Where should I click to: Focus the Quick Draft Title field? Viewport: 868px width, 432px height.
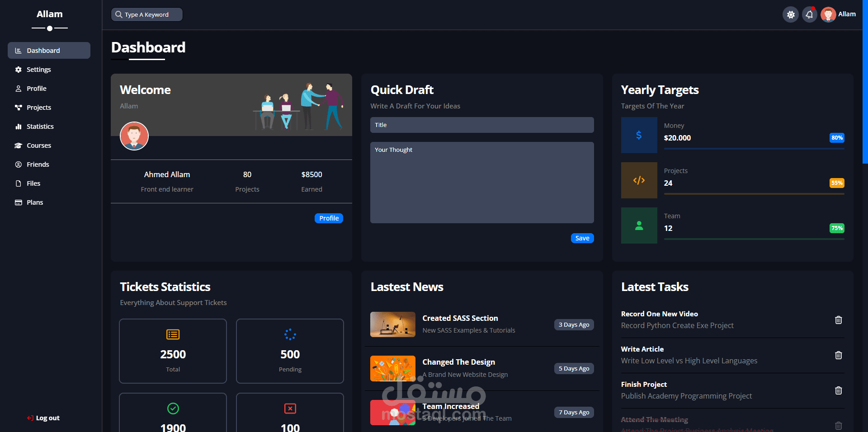tap(482, 125)
